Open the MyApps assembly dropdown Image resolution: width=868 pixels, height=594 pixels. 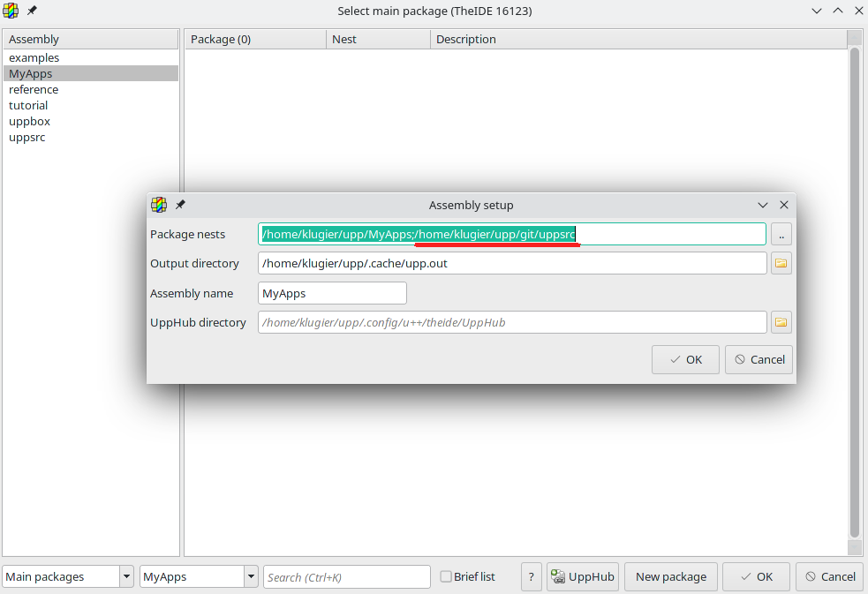click(251, 576)
